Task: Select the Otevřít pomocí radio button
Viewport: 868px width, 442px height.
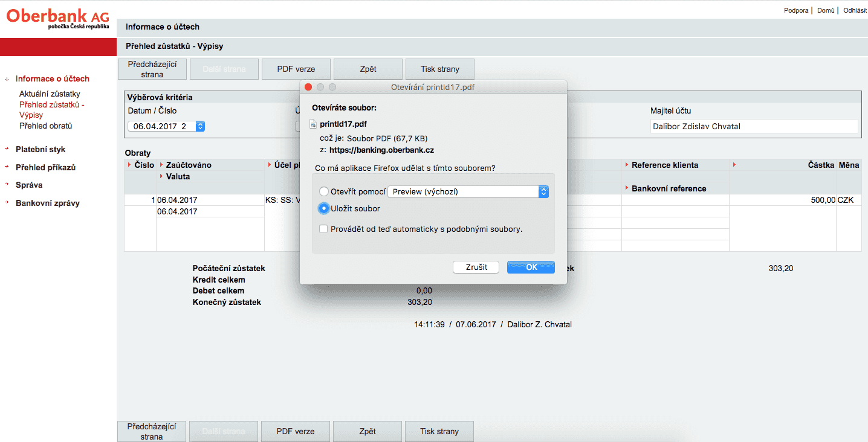Action: click(324, 191)
